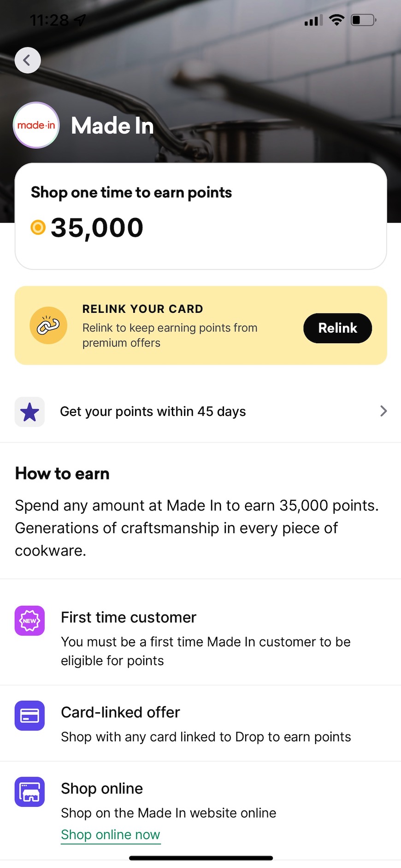Tap the Made In title heading
This screenshot has height=868, width=401.
point(112,126)
